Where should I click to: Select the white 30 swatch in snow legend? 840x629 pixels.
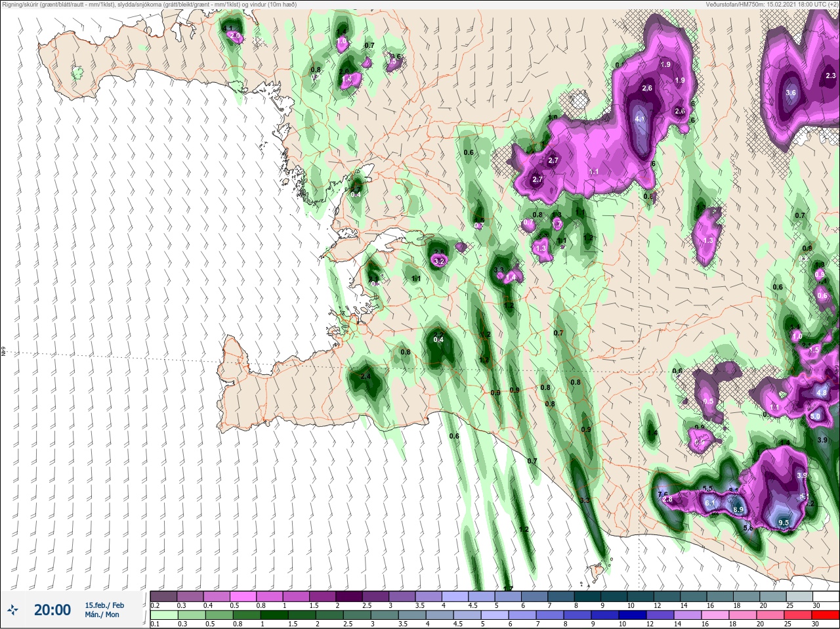click(x=824, y=596)
